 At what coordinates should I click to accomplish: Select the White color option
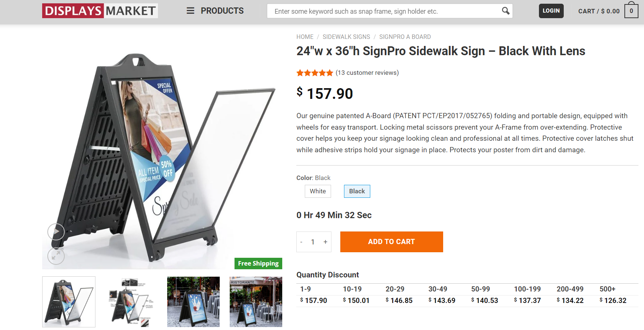(x=318, y=191)
